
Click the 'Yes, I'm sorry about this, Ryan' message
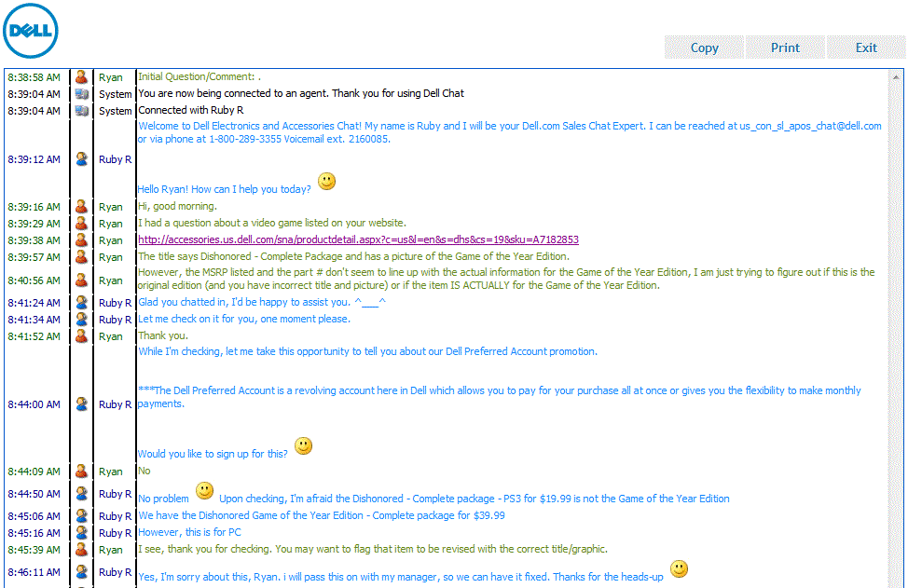(x=401, y=577)
